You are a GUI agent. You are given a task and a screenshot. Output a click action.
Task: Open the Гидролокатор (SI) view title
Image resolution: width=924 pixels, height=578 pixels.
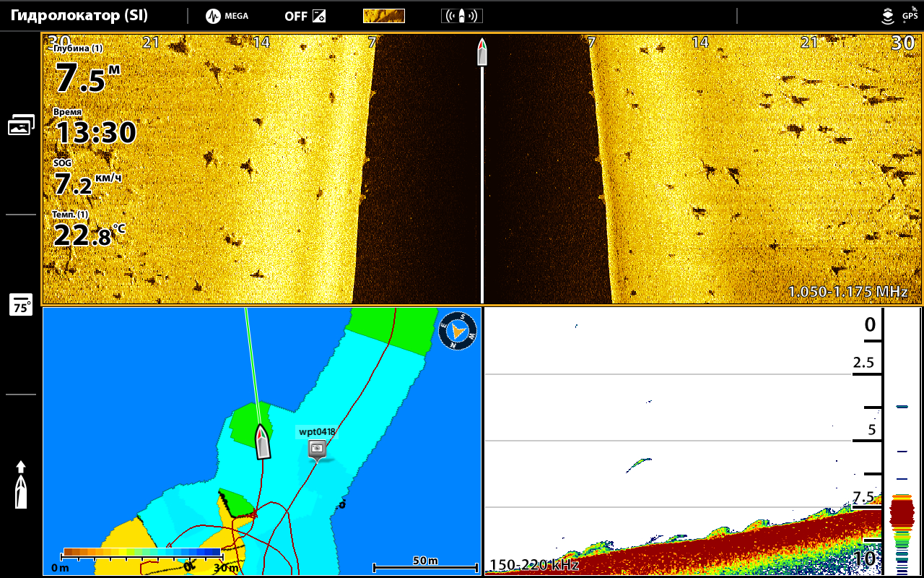(x=79, y=16)
